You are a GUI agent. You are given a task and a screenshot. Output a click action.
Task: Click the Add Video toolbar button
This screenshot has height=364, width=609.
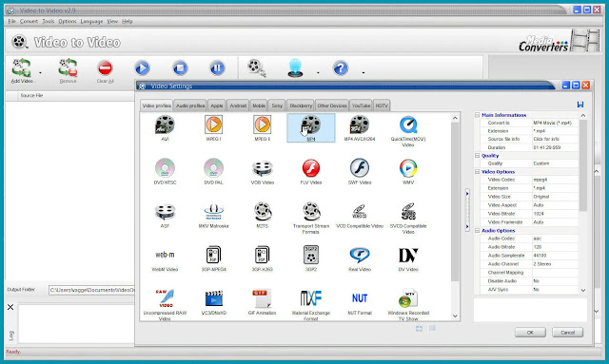(x=21, y=70)
